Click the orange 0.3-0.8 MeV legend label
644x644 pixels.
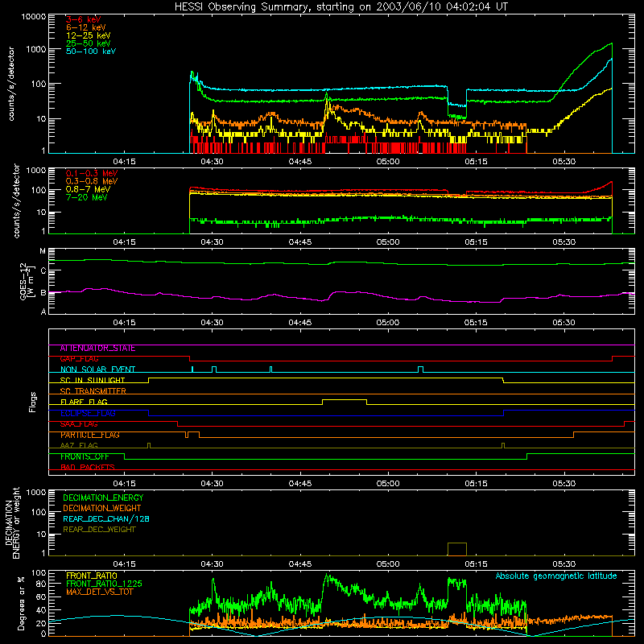[92, 181]
